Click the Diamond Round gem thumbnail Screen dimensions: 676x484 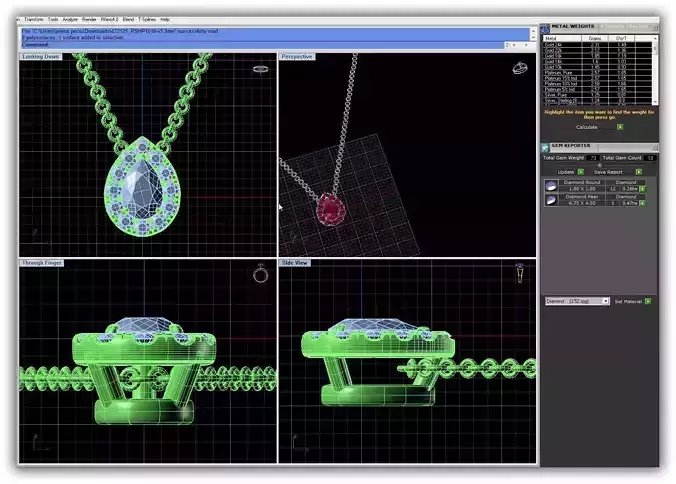tap(551, 186)
